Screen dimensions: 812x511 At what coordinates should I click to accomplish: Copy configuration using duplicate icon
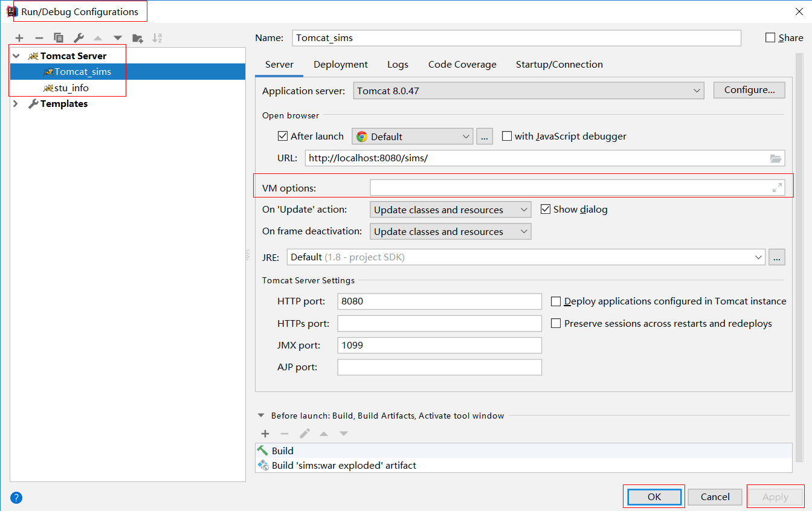tap(59, 38)
